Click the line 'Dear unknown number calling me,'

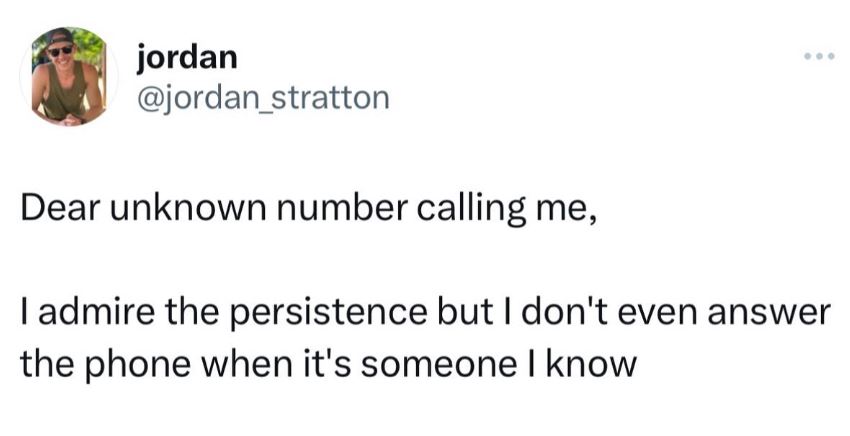[x=309, y=209]
